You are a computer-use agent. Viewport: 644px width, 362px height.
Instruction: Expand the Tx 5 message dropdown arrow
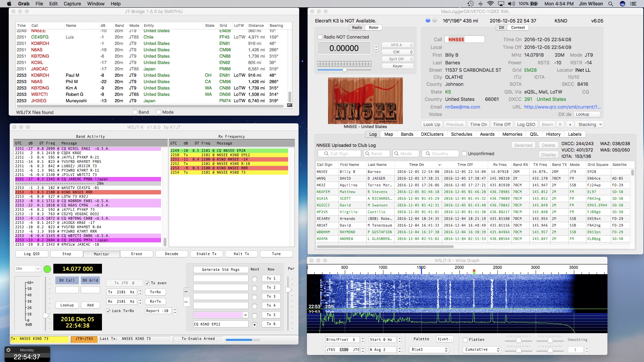click(x=246, y=315)
